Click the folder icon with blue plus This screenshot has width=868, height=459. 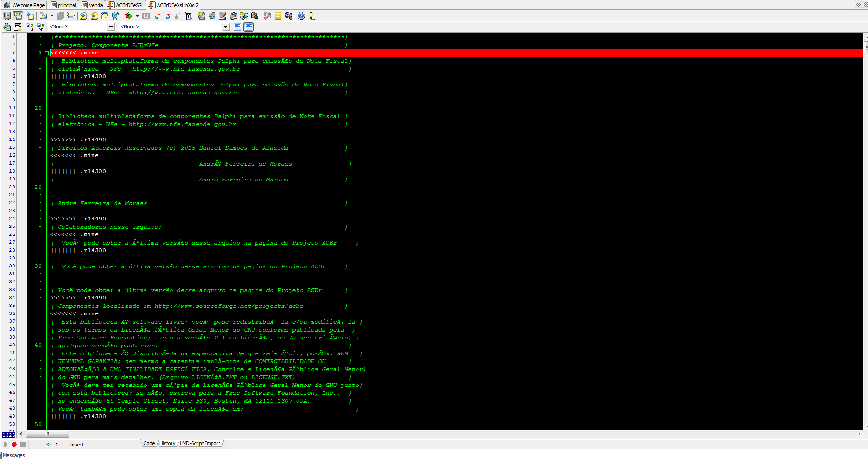coord(84,16)
